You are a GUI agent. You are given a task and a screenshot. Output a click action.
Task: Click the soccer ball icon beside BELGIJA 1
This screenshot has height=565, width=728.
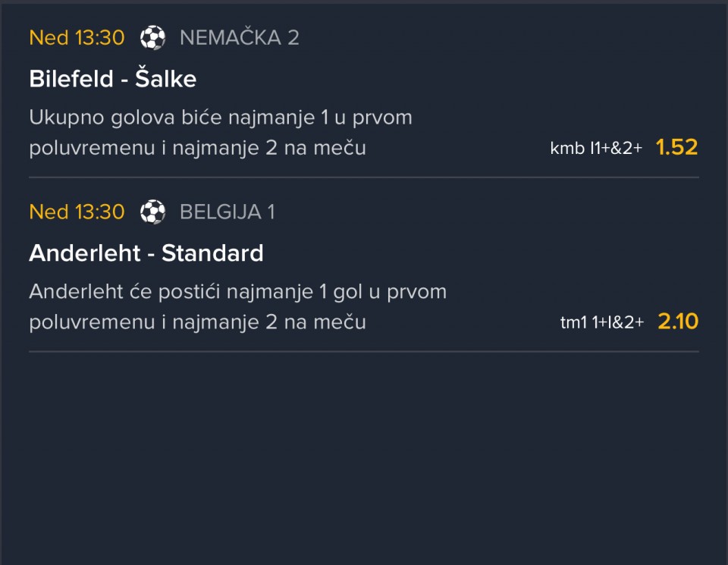point(152,212)
